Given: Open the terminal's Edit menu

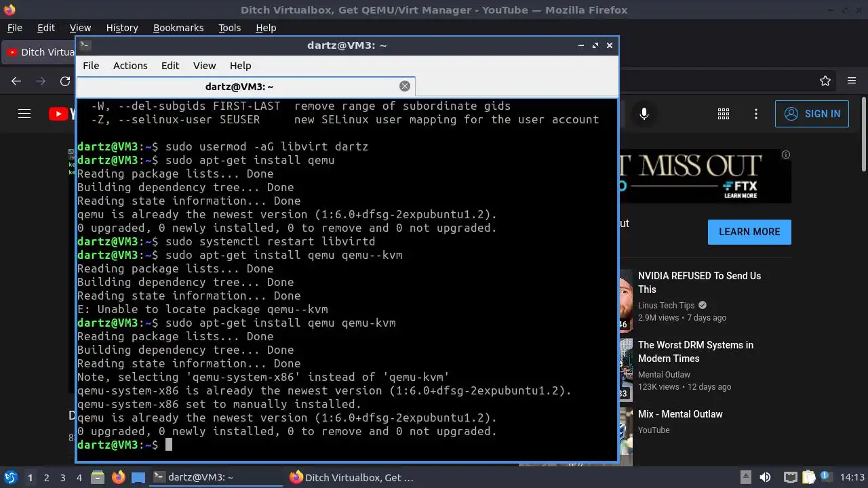Looking at the screenshot, I should [x=170, y=66].
